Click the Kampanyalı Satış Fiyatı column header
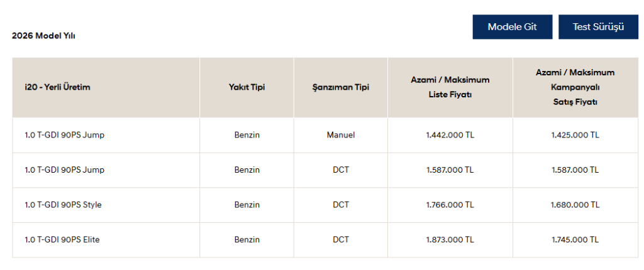The image size is (644, 270). tap(575, 87)
